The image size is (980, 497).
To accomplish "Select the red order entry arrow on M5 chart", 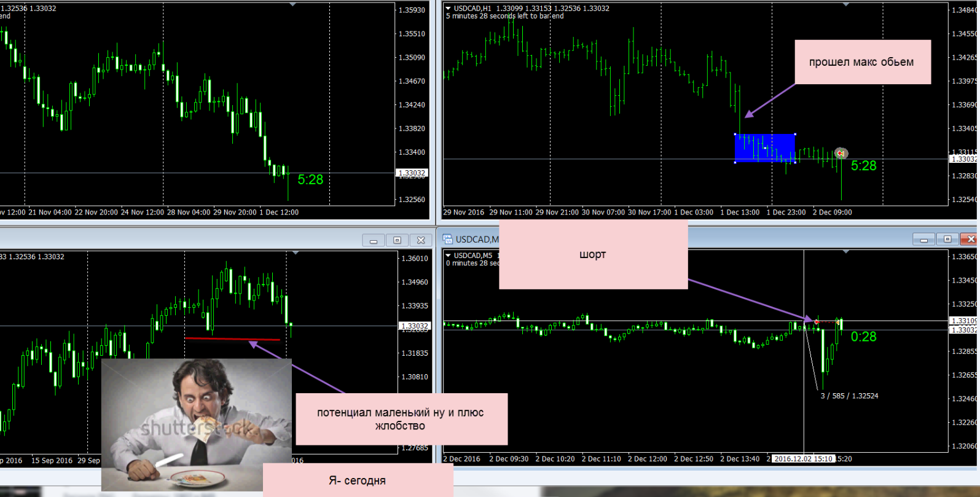I will (817, 322).
